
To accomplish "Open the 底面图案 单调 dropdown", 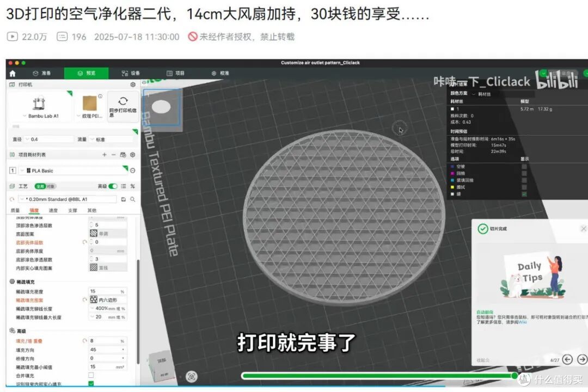I will tap(108, 234).
